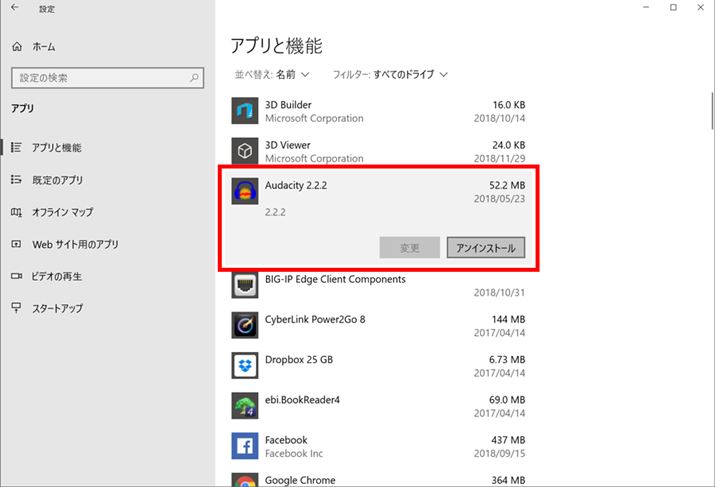Select the Dropbox 25 GB entry
Image resolution: width=715 pixels, height=487 pixels.
click(378, 366)
